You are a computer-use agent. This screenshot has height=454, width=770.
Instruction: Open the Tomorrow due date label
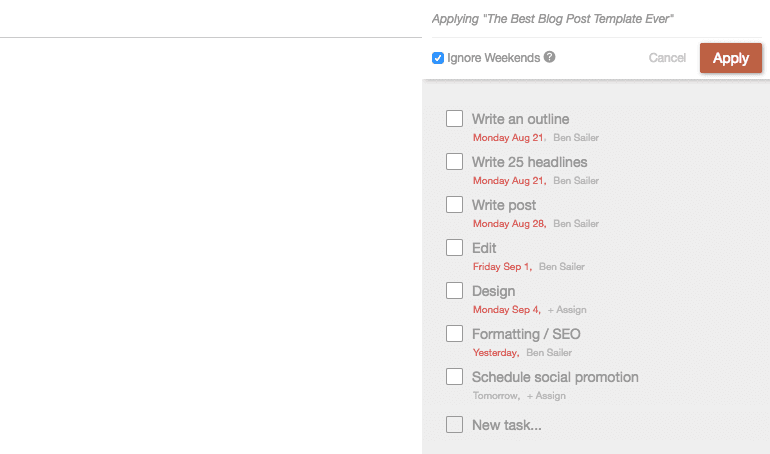point(496,396)
